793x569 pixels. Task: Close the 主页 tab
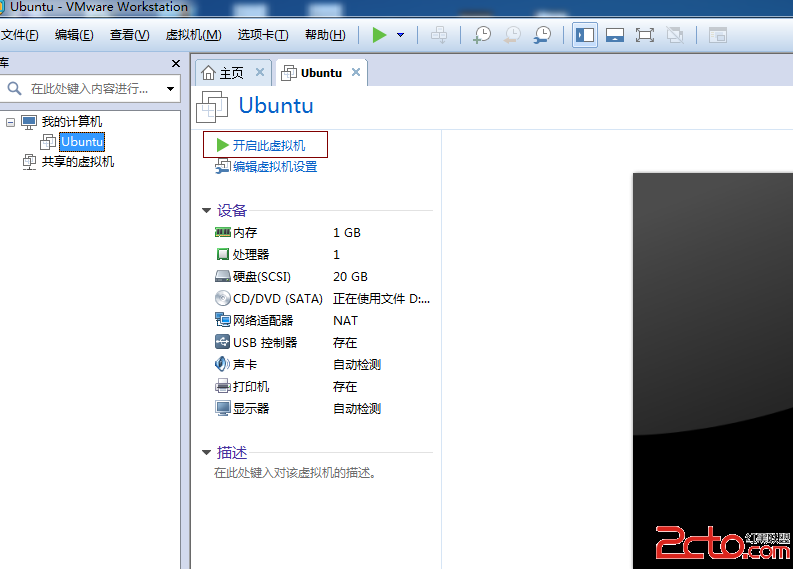pyautogui.click(x=259, y=72)
